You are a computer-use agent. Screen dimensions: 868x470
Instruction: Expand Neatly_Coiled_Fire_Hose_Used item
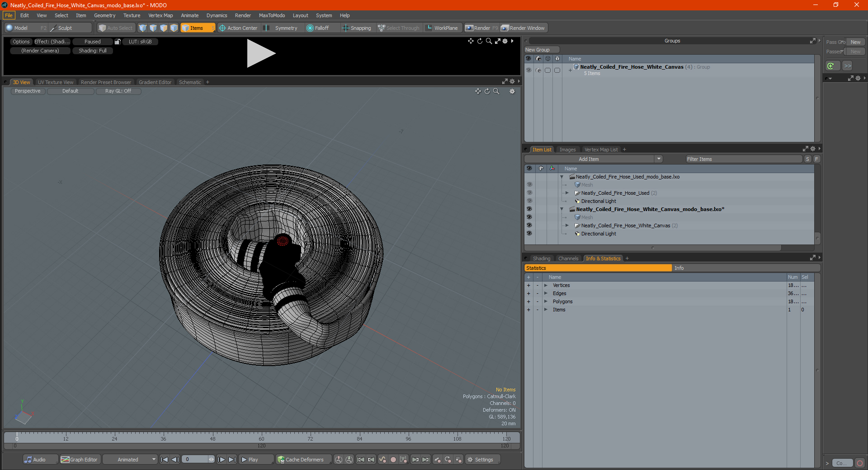point(567,193)
